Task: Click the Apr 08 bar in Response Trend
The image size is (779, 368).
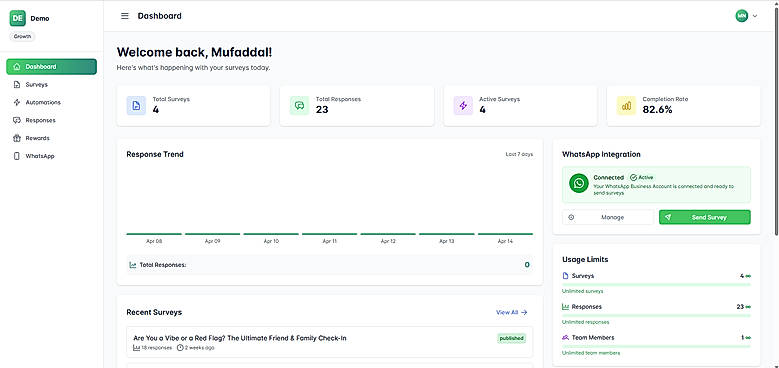Action: (154, 233)
